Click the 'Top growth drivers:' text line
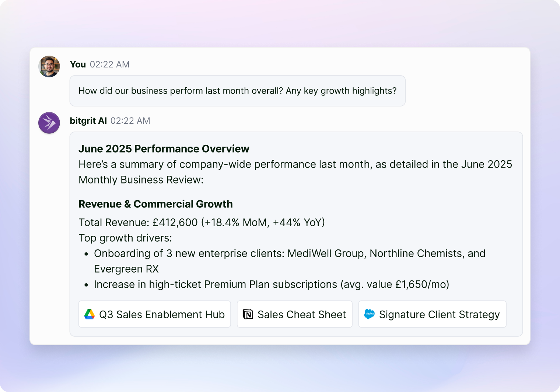 [125, 238]
